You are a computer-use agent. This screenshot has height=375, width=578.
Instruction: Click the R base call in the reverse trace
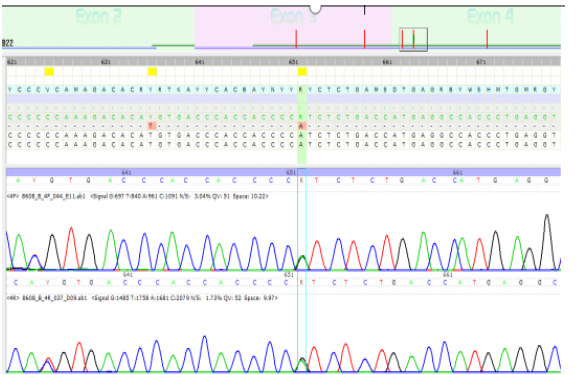click(x=302, y=283)
